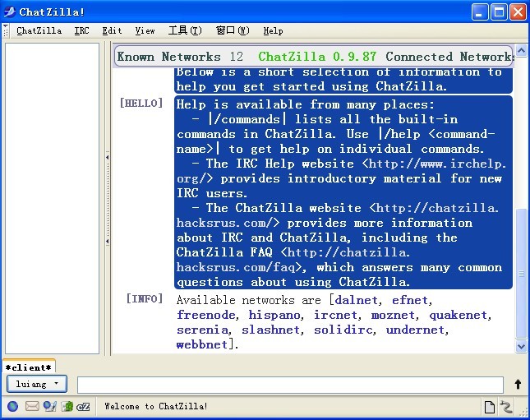The height and width of the screenshot is (420, 530).
Task: Click the scrollbar down arrow
Action: [x=521, y=347]
